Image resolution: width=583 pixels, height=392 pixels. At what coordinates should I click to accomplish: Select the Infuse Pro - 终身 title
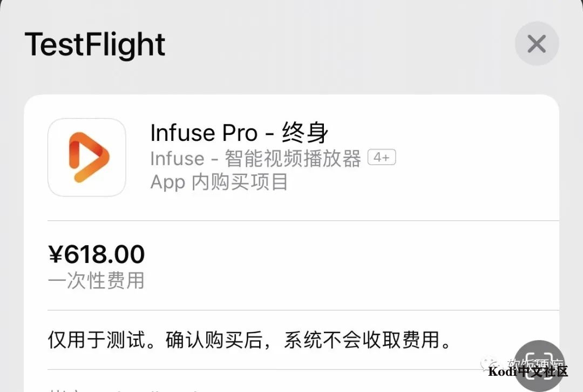(239, 132)
